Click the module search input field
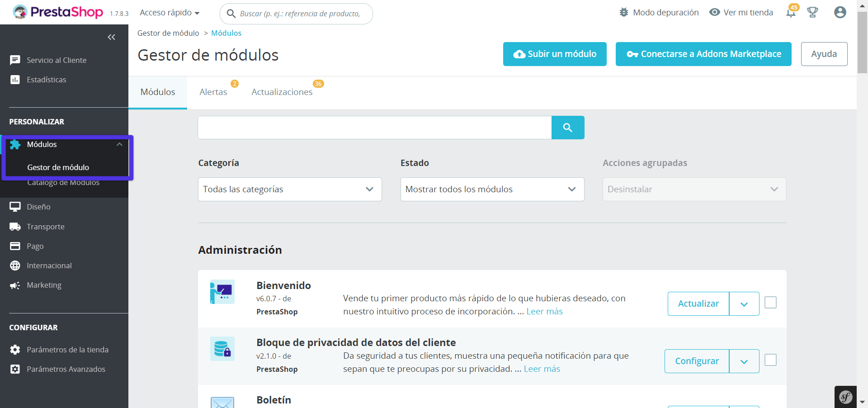Screen dimensions: 868x408 pos(374,128)
